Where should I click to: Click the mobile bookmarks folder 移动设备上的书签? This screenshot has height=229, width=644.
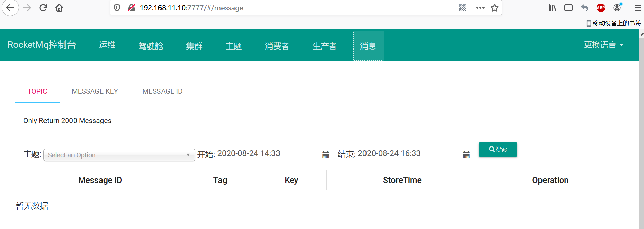[x=614, y=23]
